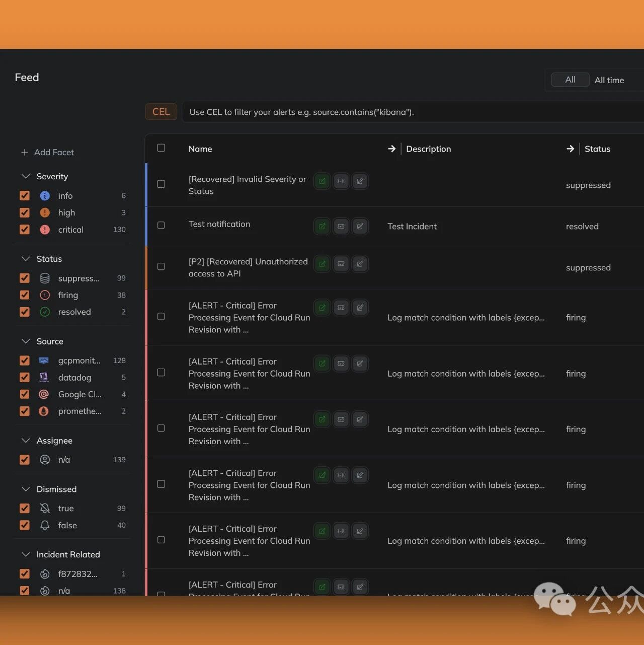Uncheck the critical severity checkbox
Image resolution: width=644 pixels, height=645 pixels.
click(x=24, y=230)
